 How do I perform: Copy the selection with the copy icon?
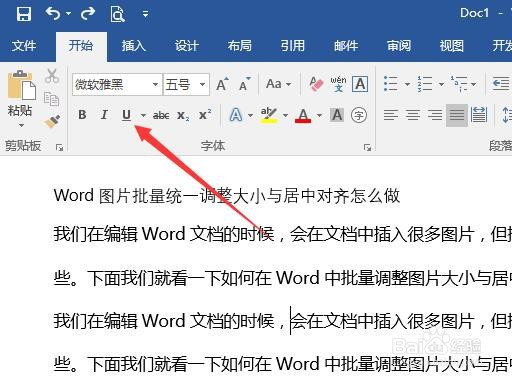coord(52,99)
